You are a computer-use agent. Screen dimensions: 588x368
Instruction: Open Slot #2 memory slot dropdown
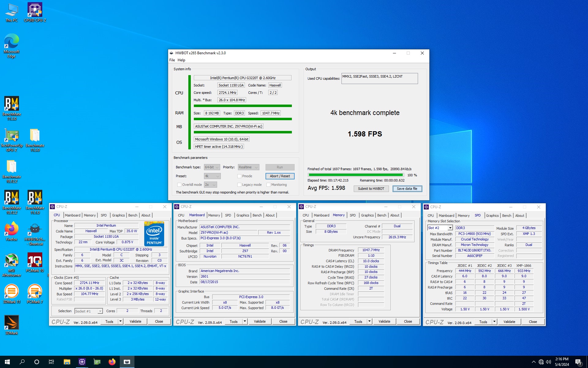click(440, 228)
